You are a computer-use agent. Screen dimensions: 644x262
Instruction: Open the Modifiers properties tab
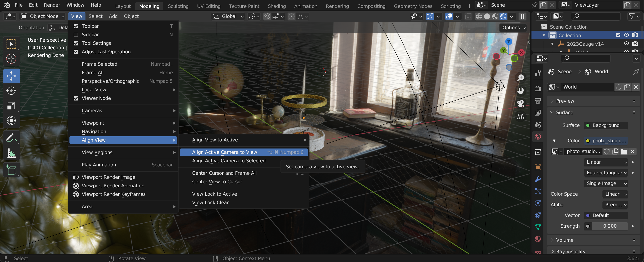pyautogui.click(x=538, y=179)
